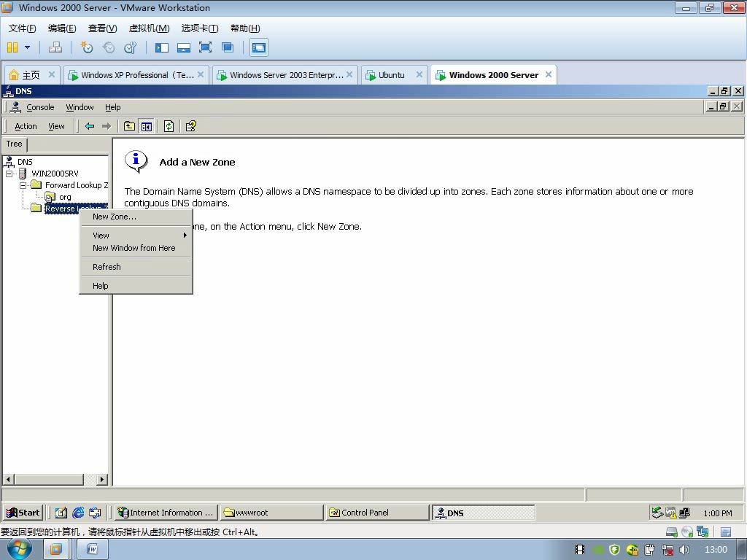Click the horizontal scrollbar thumb in tree pane
This screenshot has height=560, width=747.
pos(49,479)
